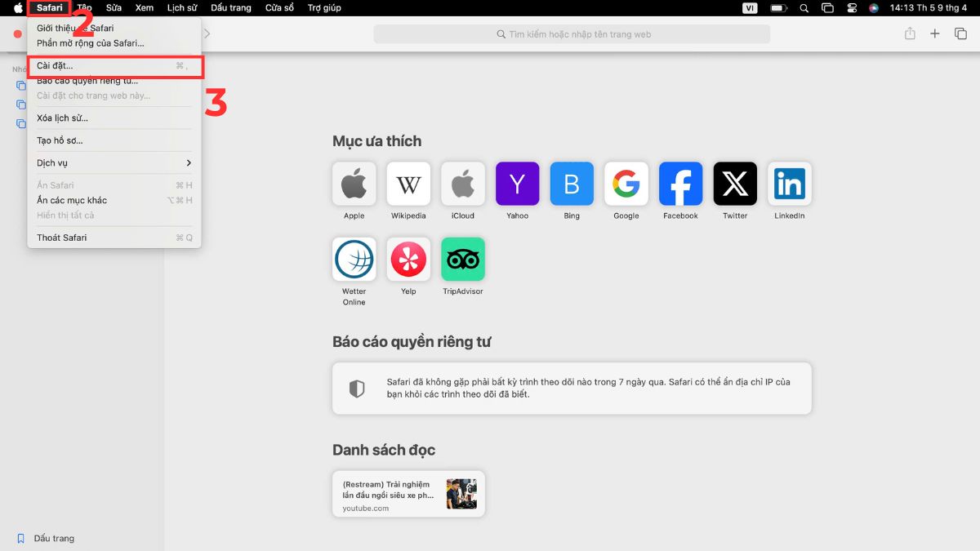Click the Mục ưa thích heading
The image size is (980, 551).
click(376, 141)
